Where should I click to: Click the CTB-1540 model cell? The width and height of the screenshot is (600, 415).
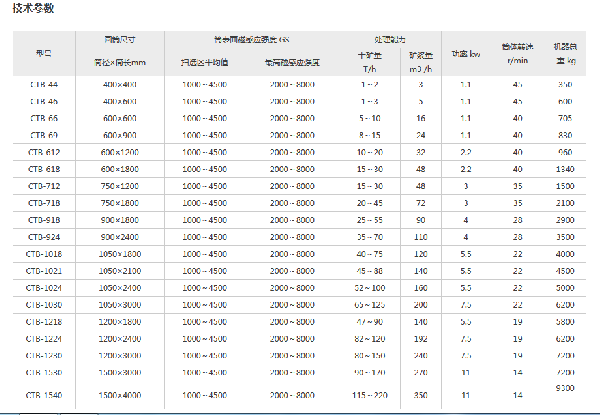coord(44,395)
